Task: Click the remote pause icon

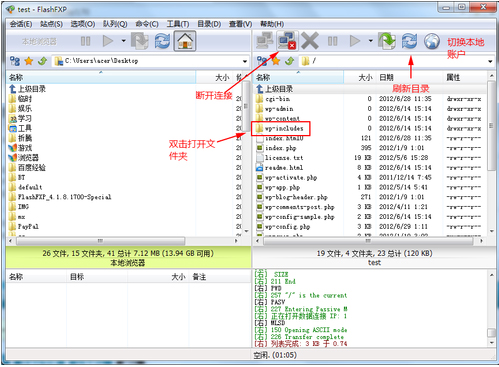Action: click(332, 41)
